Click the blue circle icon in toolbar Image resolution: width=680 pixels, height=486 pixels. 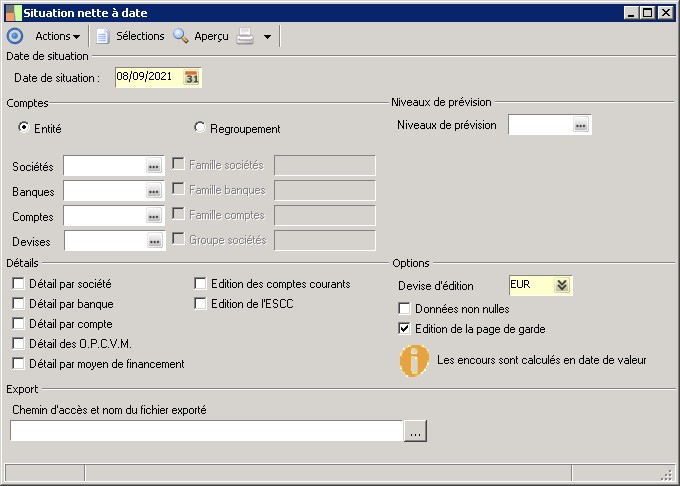coord(14,36)
